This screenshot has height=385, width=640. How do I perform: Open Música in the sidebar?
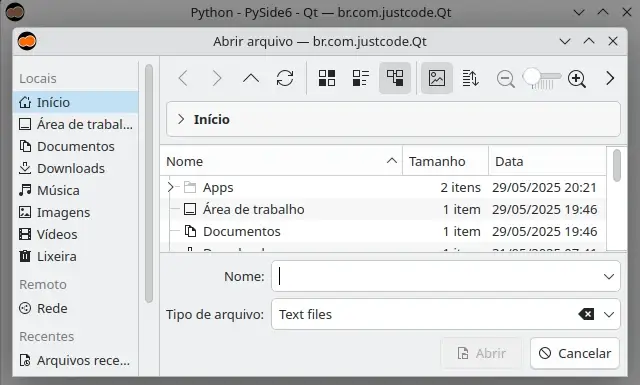point(77,190)
